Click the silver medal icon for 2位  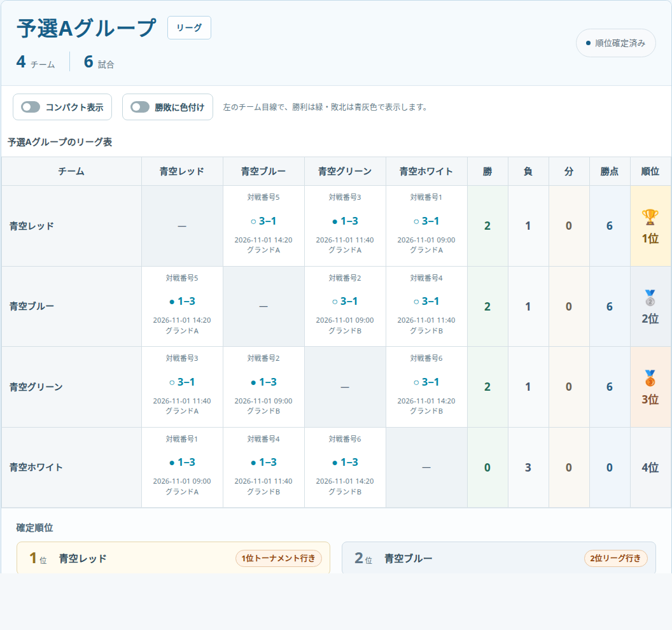tap(650, 298)
